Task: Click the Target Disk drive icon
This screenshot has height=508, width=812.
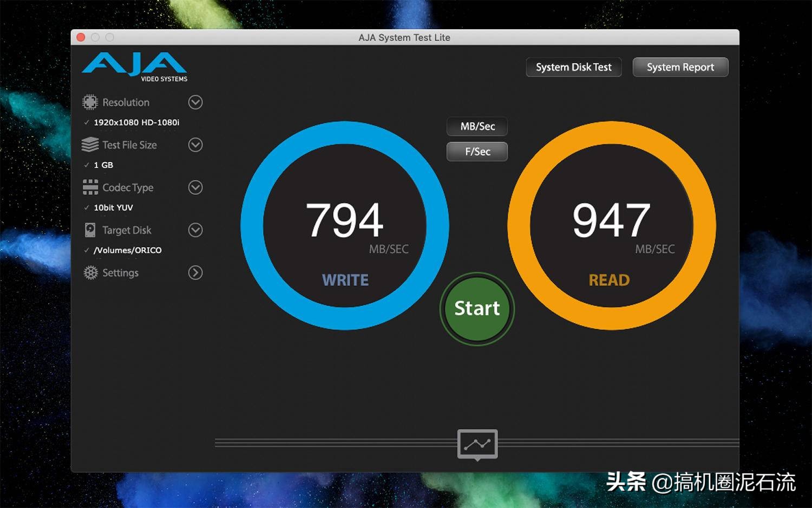Action: [90, 230]
